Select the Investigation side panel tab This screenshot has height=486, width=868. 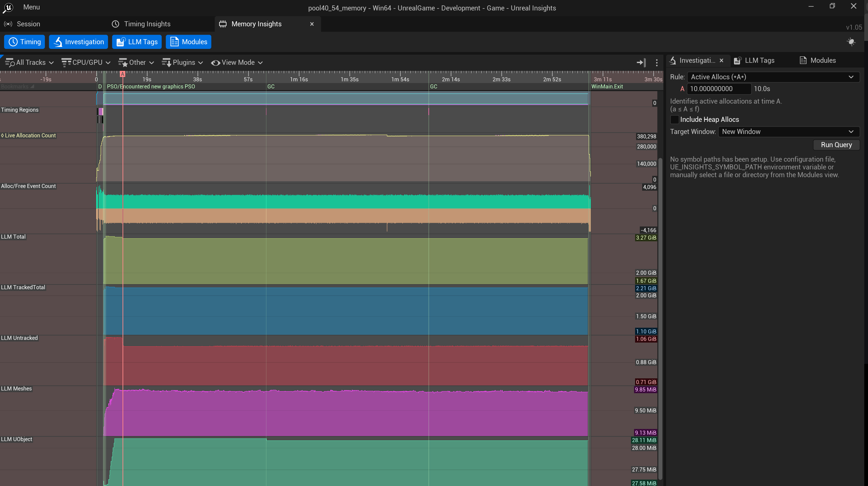tap(697, 60)
